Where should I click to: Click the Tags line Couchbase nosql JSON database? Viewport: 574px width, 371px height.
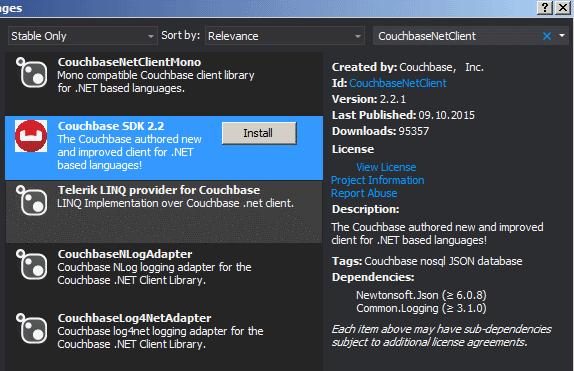427,261
